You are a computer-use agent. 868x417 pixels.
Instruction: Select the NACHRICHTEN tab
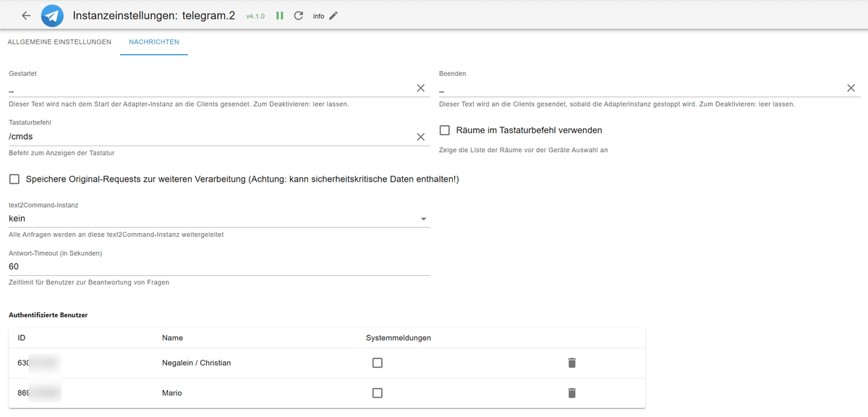tap(153, 42)
